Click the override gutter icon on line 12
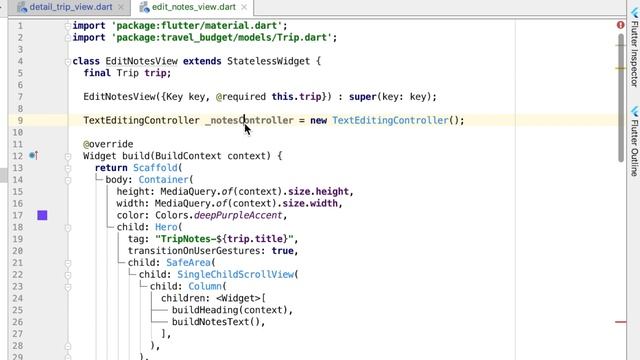 [x=33, y=156]
